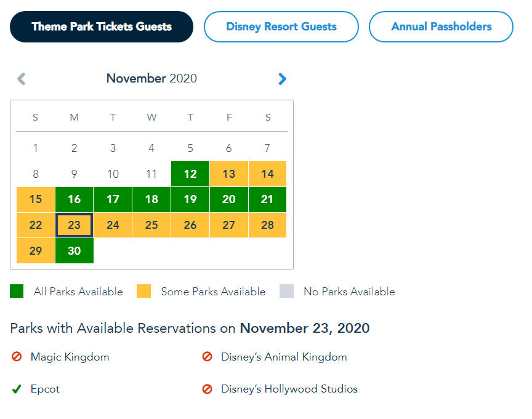Click unavailable icon next to Disney's Animal Kingdom

pos(208,357)
